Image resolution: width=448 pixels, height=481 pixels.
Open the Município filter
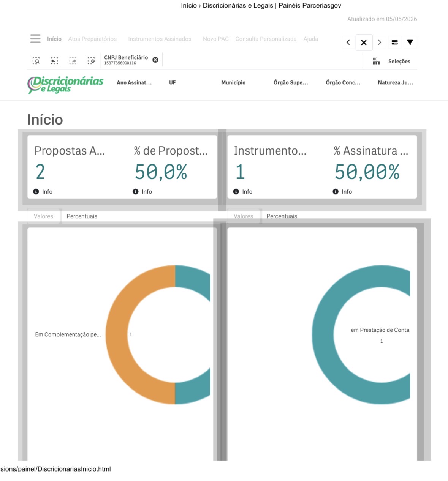[233, 82]
